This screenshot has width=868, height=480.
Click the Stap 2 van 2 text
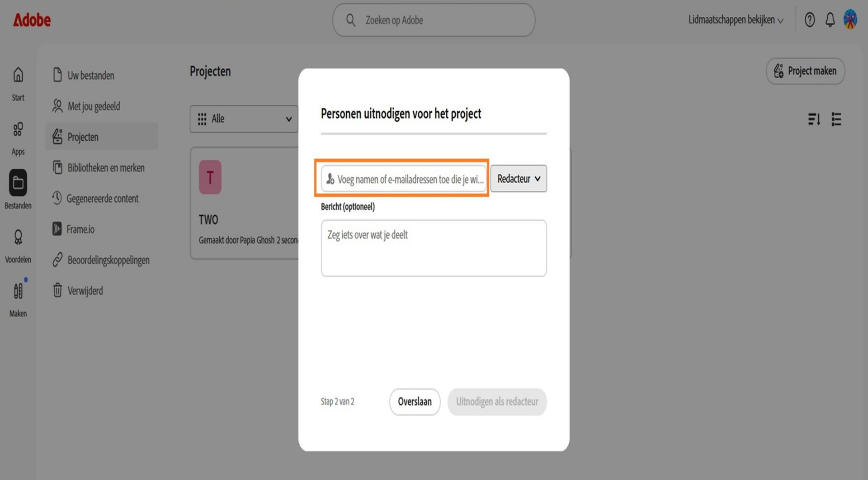[337, 402]
